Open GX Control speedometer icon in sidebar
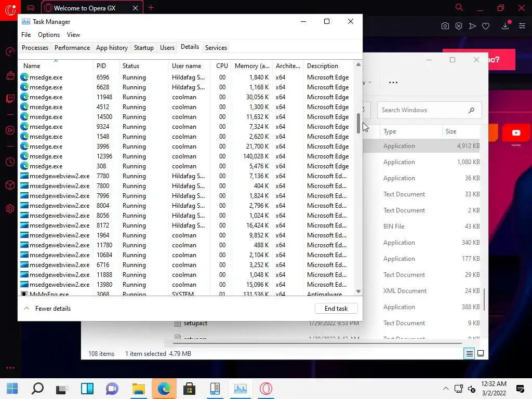Image resolution: width=532 pixels, height=399 pixels. coord(10,52)
